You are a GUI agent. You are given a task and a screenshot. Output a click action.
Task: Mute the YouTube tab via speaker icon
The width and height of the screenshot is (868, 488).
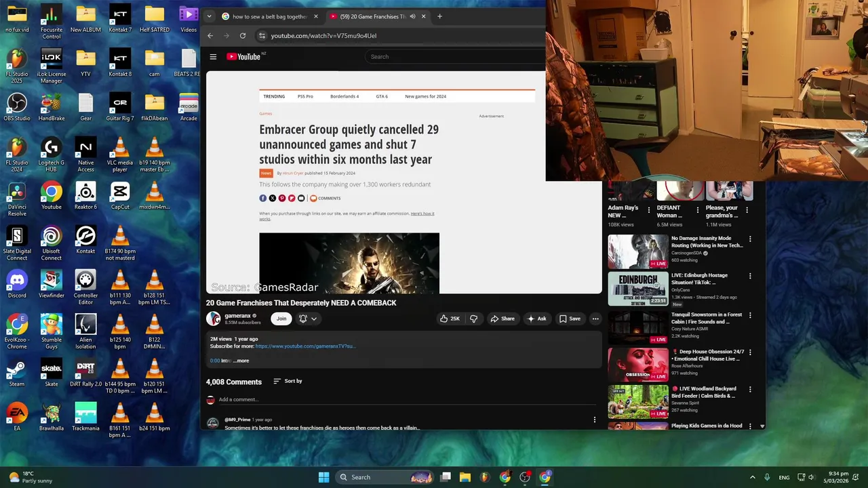pyautogui.click(x=412, y=16)
